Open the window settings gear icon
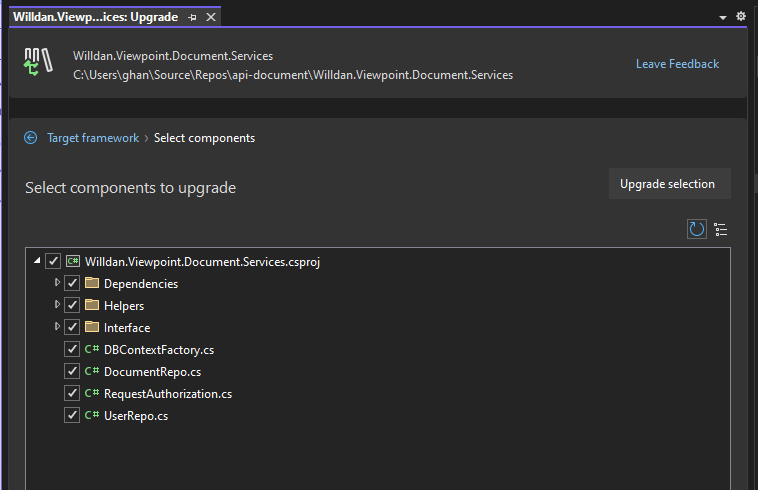The height and width of the screenshot is (490, 758). (741, 17)
